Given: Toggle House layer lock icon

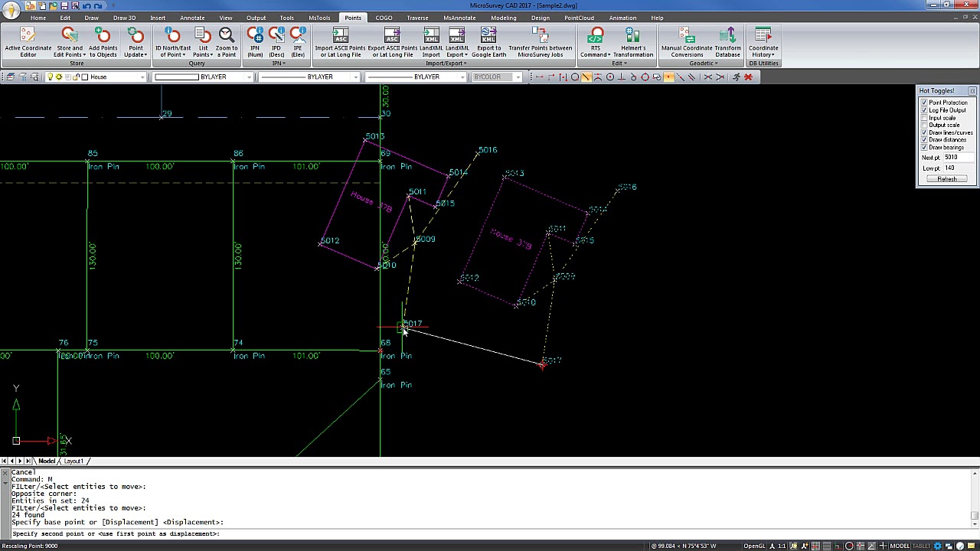Looking at the screenshot, I should (x=76, y=77).
